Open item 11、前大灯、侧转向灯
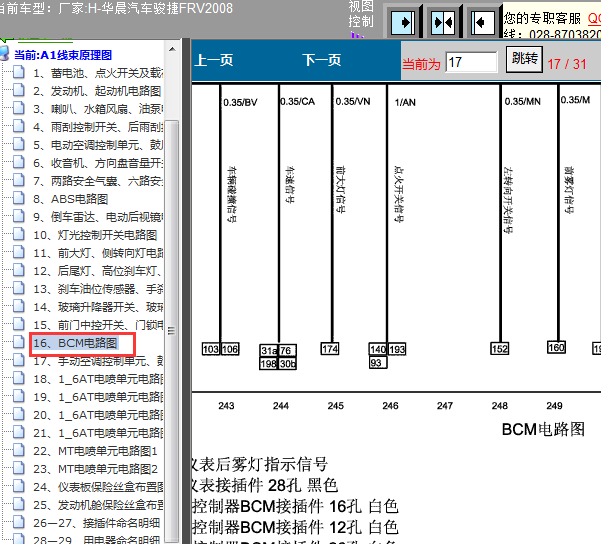The height and width of the screenshot is (544, 601). pos(98,253)
